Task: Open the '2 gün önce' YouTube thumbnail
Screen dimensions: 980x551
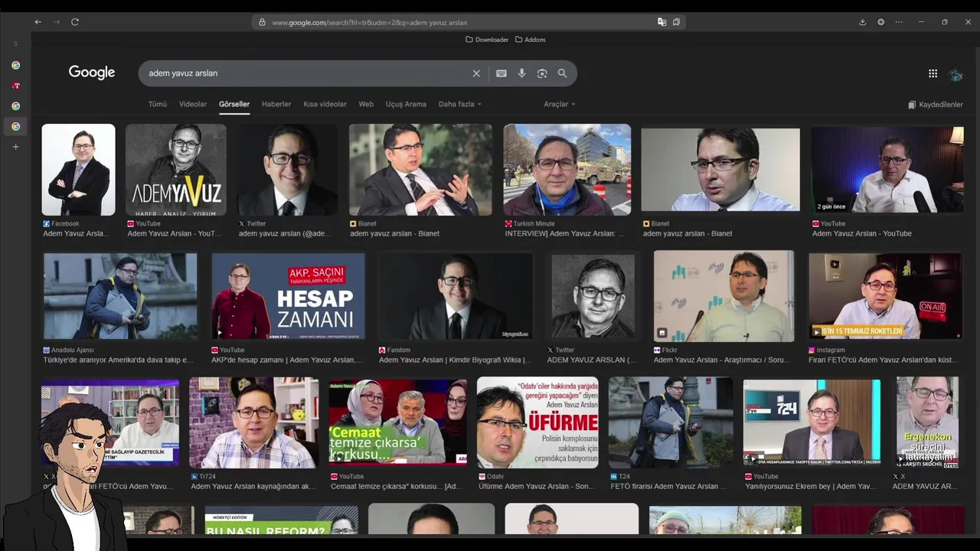Action: (x=887, y=170)
